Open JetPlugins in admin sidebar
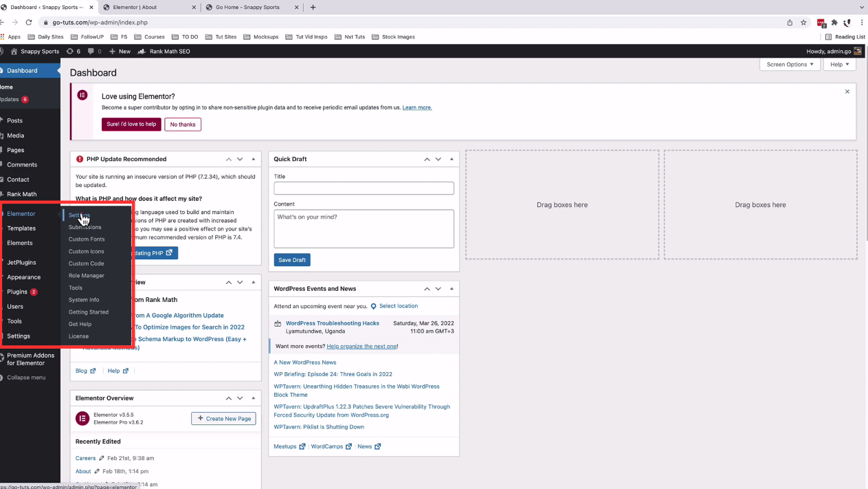 point(21,263)
